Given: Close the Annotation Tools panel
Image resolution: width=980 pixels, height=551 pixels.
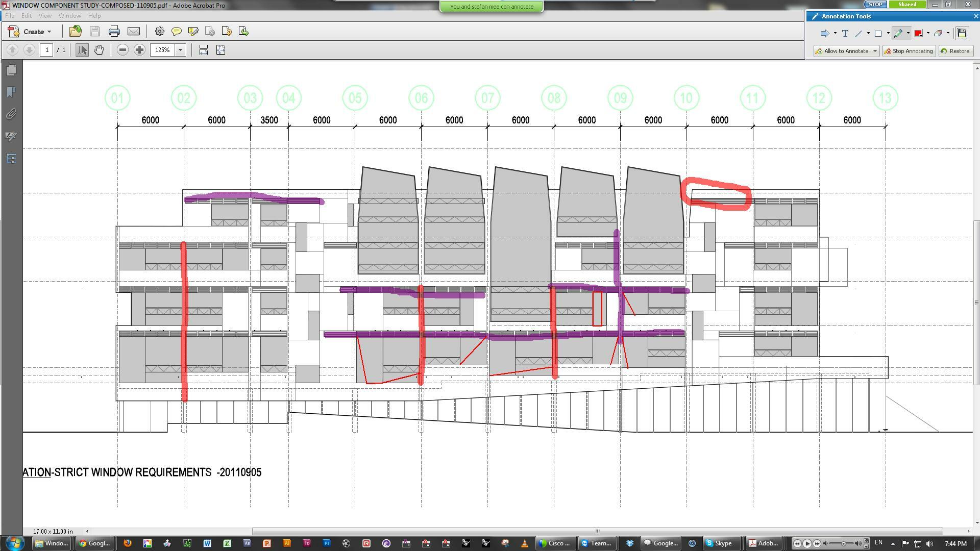Looking at the screenshot, I should coord(976,16).
